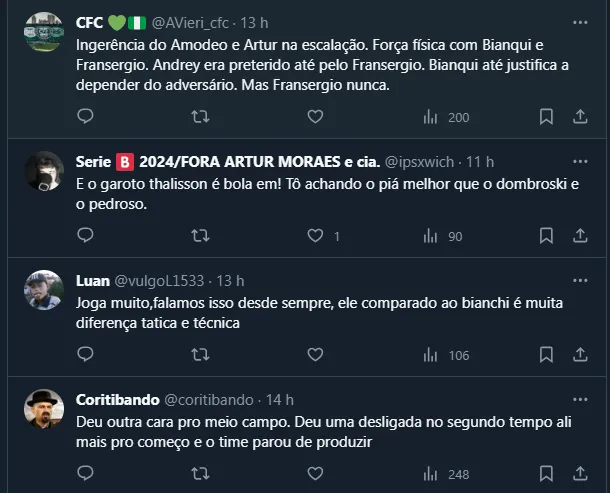Open the Coritibando profile avatar
The width and height of the screenshot is (610, 493).
[44, 407]
